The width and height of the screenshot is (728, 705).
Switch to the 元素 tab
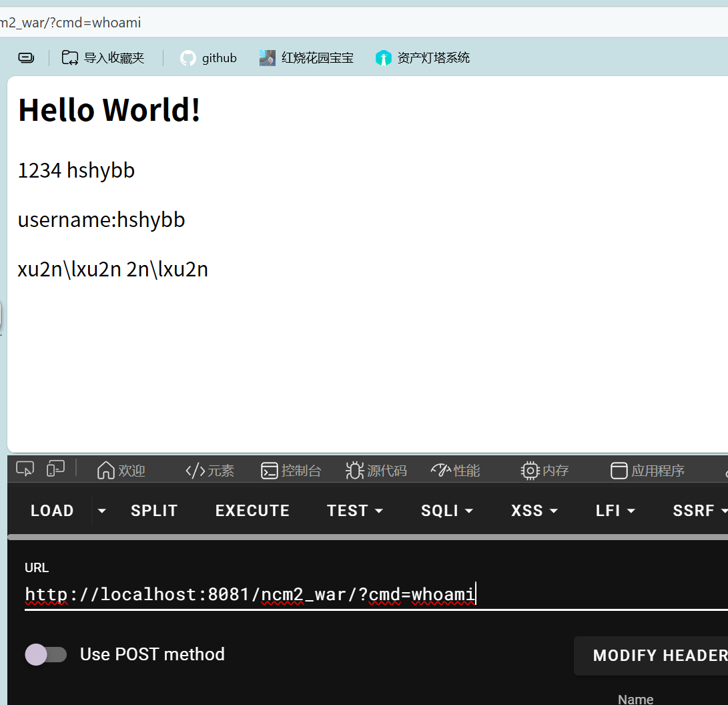[x=210, y=471]
